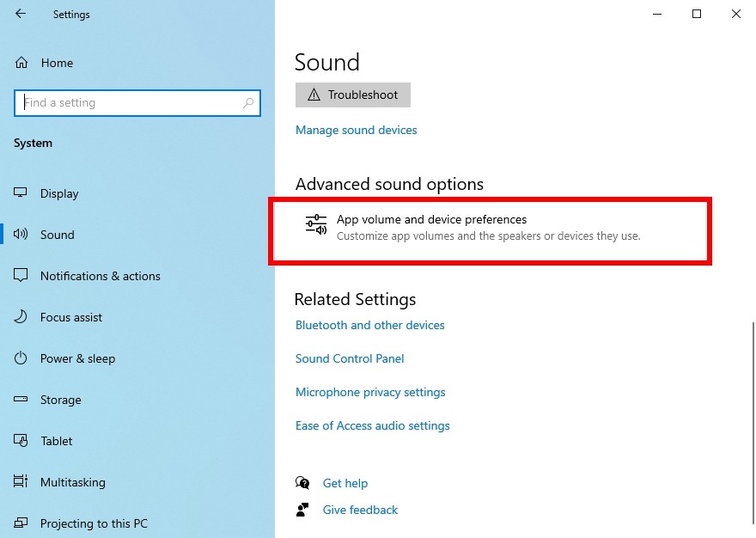Open Sound Control Panel link
This screenshot has width=756, height=538.
click(x=350, y=358)
